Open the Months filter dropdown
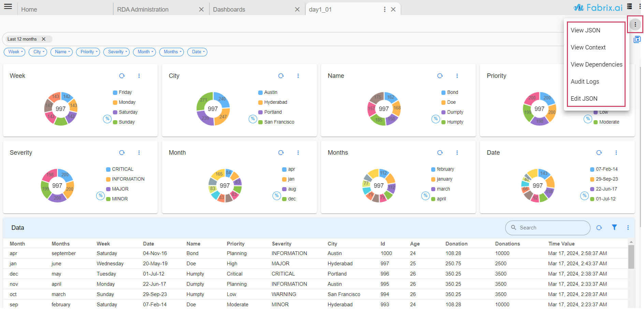644x309 pixels. pyautogui.click(x=171, y=52)
